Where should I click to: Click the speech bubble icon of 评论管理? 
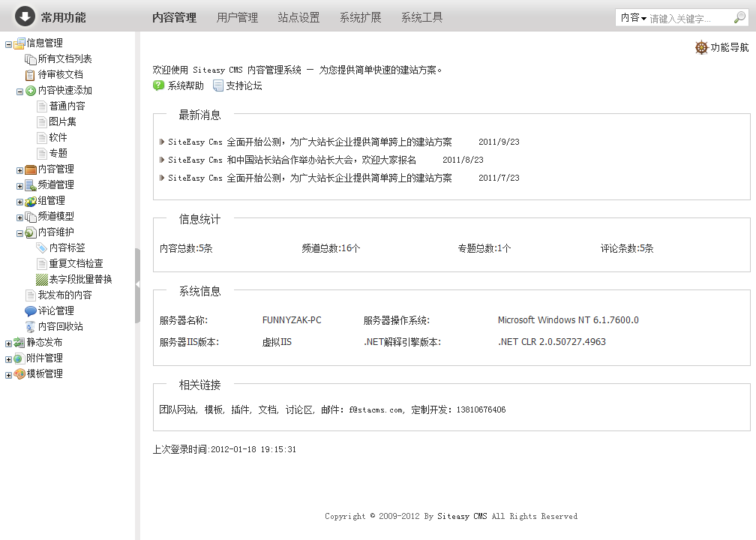[x=31, y=311]
